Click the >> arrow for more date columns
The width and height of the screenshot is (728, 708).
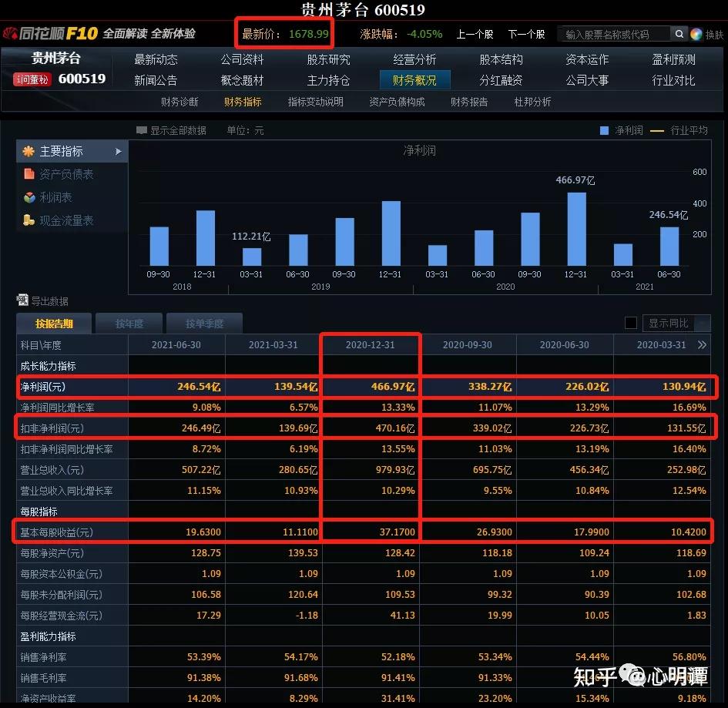tap(703, 344)
